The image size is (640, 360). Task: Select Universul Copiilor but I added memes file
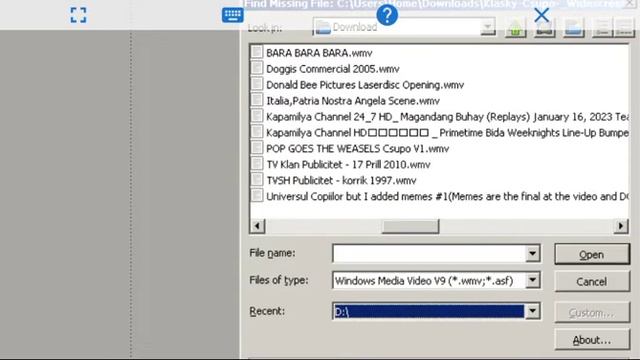tap(447, 196)
